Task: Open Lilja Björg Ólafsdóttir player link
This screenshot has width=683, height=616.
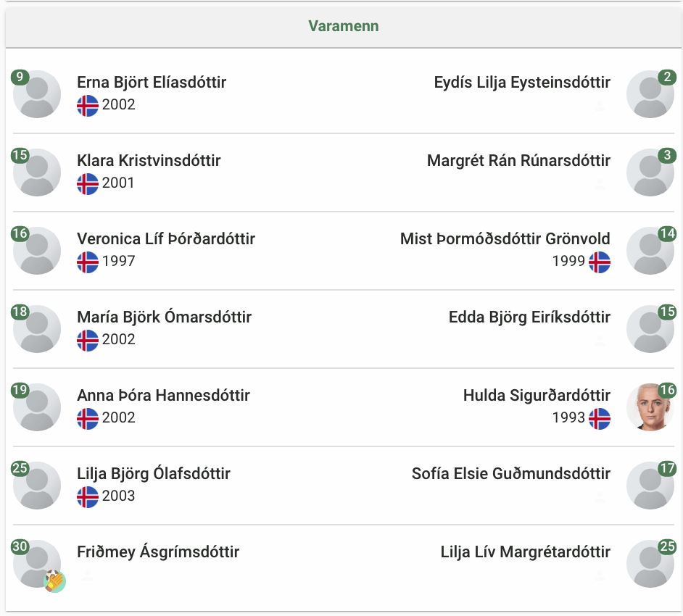Action: (153, 474)
